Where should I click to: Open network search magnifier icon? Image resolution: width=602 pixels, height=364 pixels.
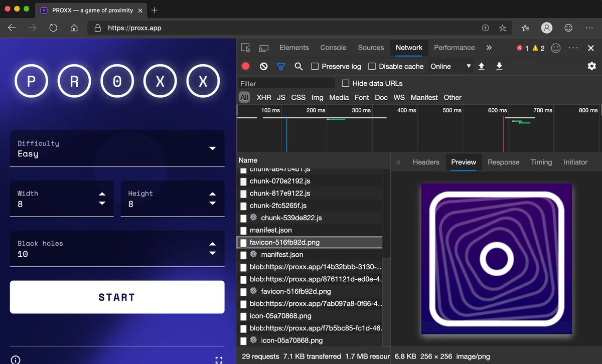coord(298,66)
